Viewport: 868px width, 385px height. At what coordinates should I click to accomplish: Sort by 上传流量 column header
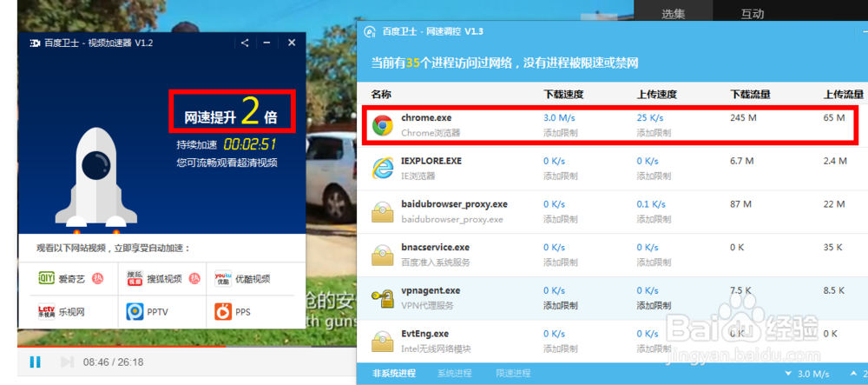[843, 95]
